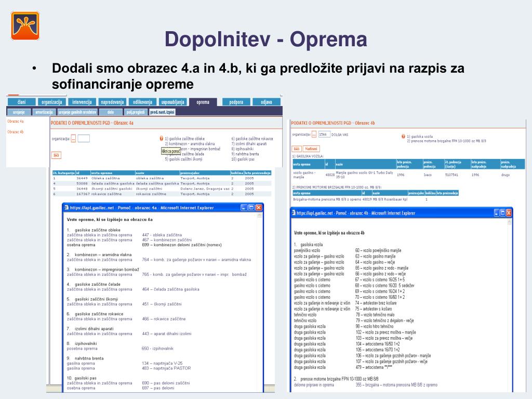This screenshot has width=532, height=399.
Task: Switch to the amortizacija sub-tab
Action: pyautogui.click(x=44, y=112)
